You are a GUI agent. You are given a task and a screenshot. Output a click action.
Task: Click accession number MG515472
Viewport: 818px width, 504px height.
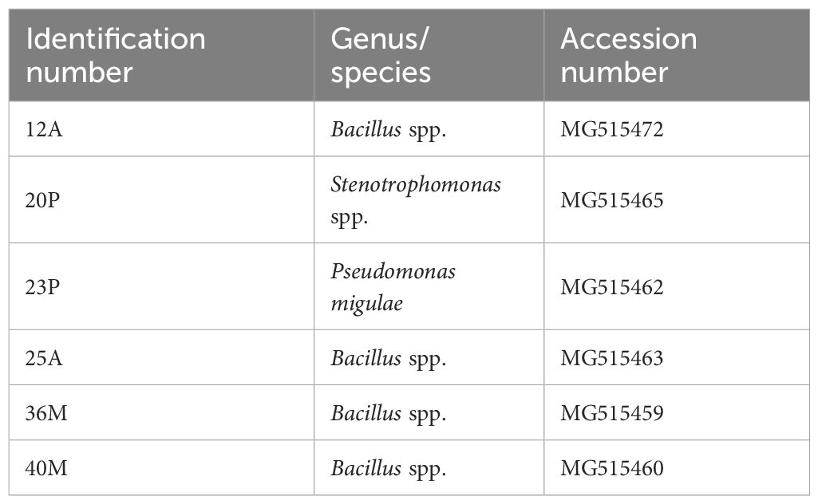click(x=611, y=129)
